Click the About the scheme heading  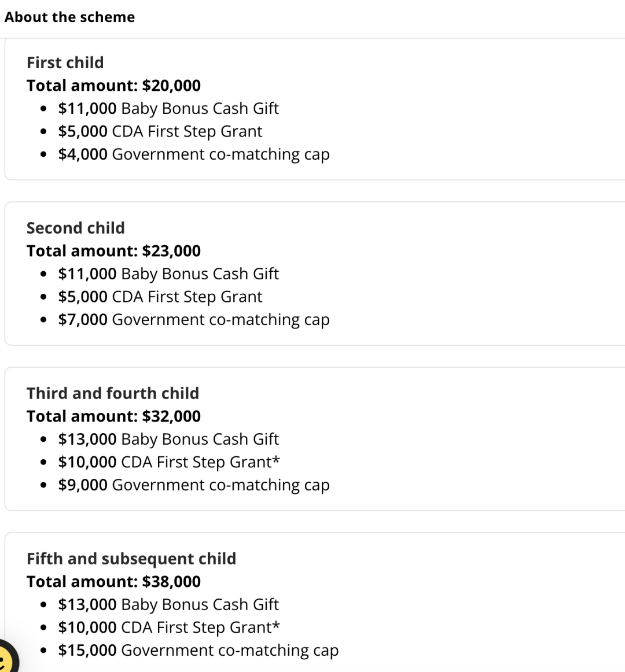69,17
